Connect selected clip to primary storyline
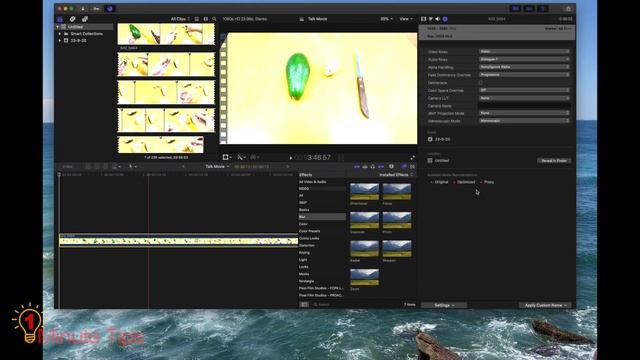 pos(88,167)
